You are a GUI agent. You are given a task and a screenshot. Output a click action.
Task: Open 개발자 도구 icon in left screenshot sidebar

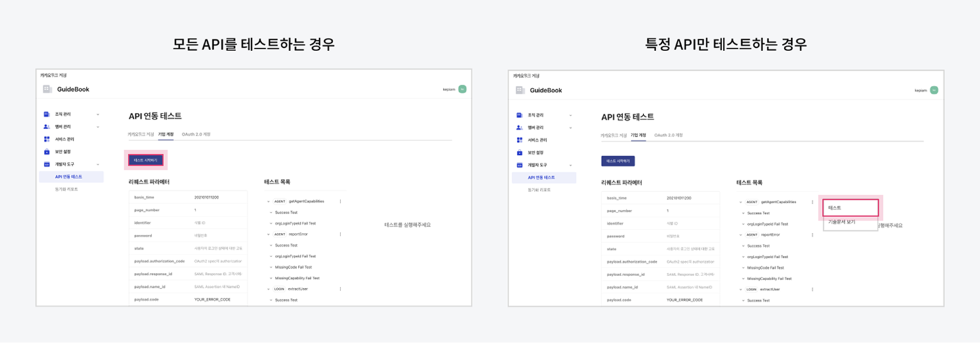[x=47, y=164]
